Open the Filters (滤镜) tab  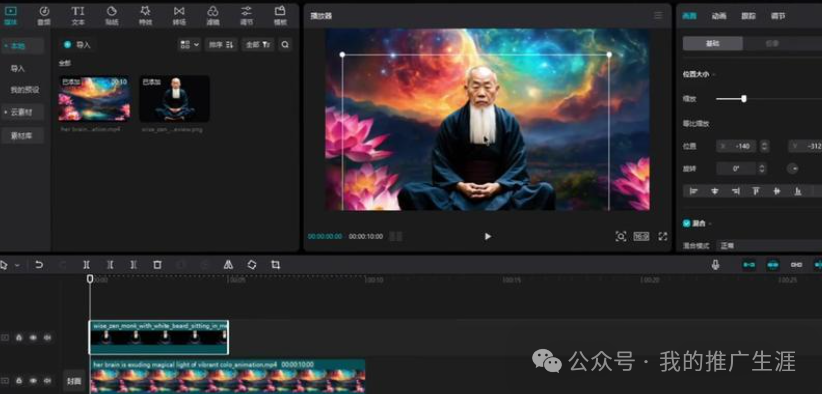213,15
